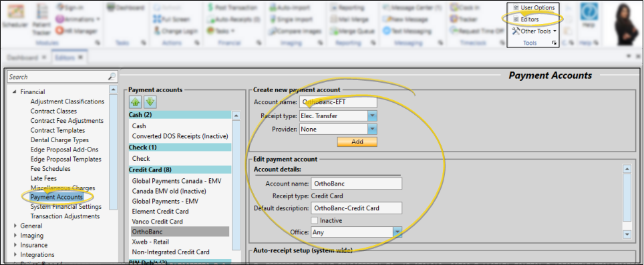This screenshot has width=644, height=265.
Task: Open User Options in Tools group
Action: [534, 7]
